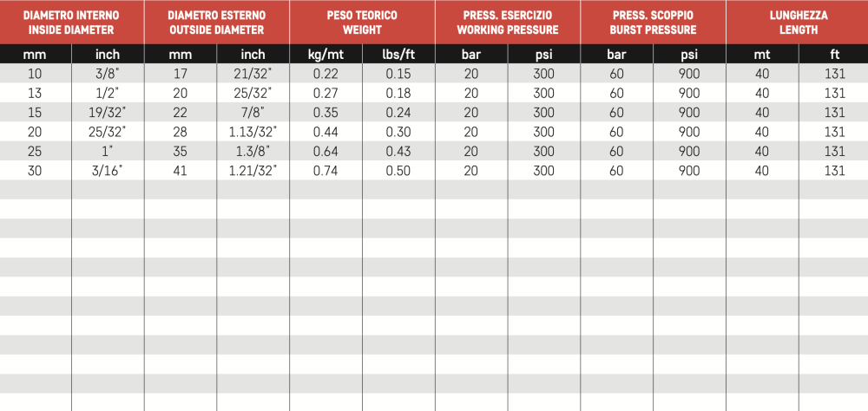The image size is (868, 411).
Task: Click the Diametro Interno Inside Diameter header
Action: tap(71, 23)
